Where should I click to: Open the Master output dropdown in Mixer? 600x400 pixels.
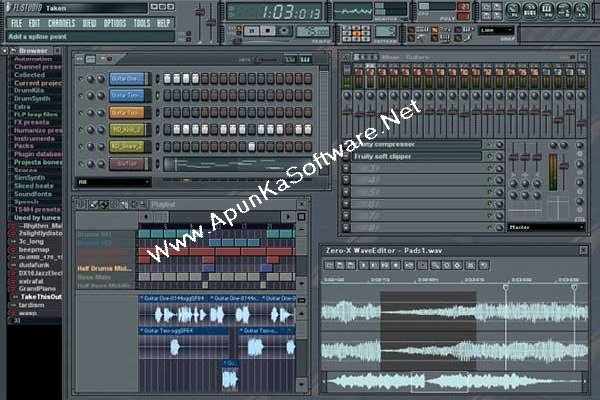click(546, 227)
